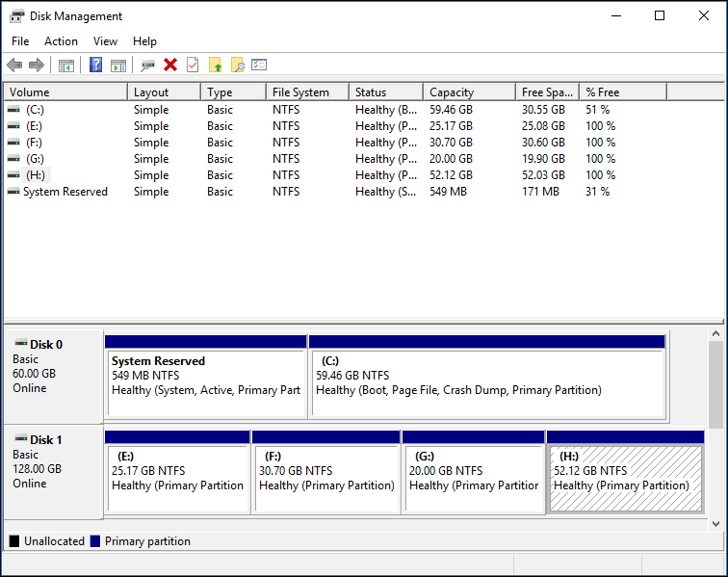Click the drive icon for volume (E:)
This screenshot has width=728, height=577.
coord(13,126)
